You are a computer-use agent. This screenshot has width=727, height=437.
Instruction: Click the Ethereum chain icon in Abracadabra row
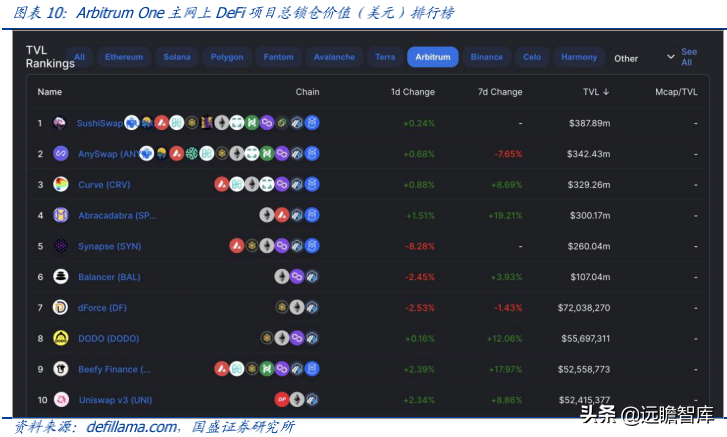[x=267, y=215]
